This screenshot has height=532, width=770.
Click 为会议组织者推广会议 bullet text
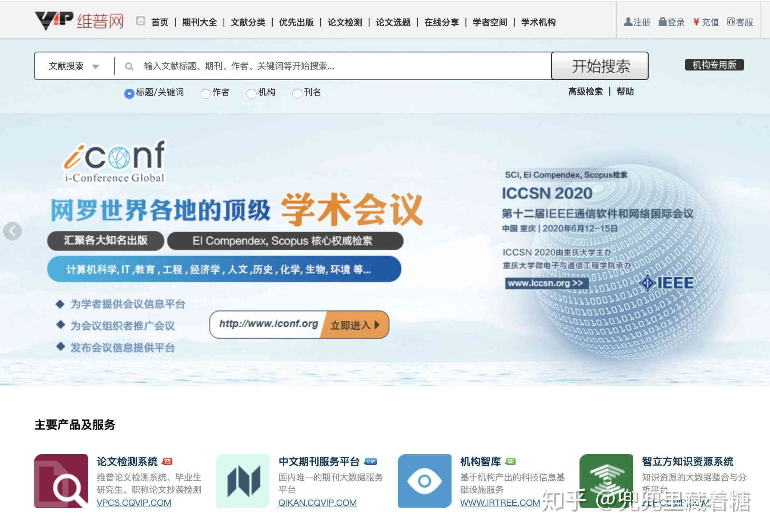(x=123, y=326)
